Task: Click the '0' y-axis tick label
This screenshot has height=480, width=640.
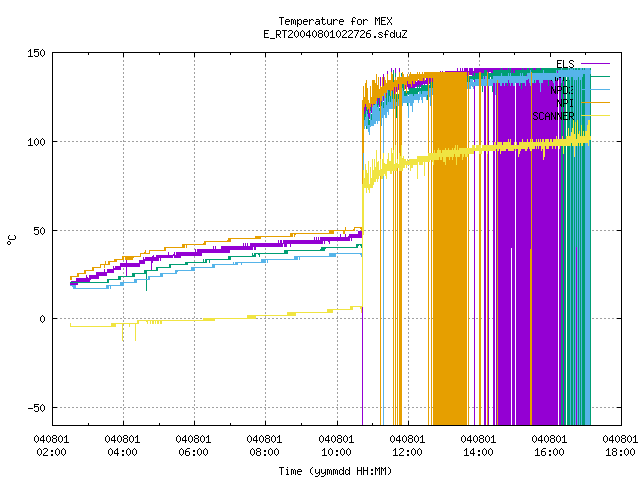Action: pos(42,319)
